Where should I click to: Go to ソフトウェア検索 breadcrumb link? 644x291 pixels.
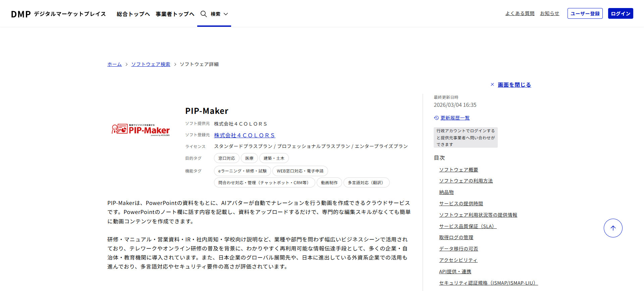tap(151, 64)
